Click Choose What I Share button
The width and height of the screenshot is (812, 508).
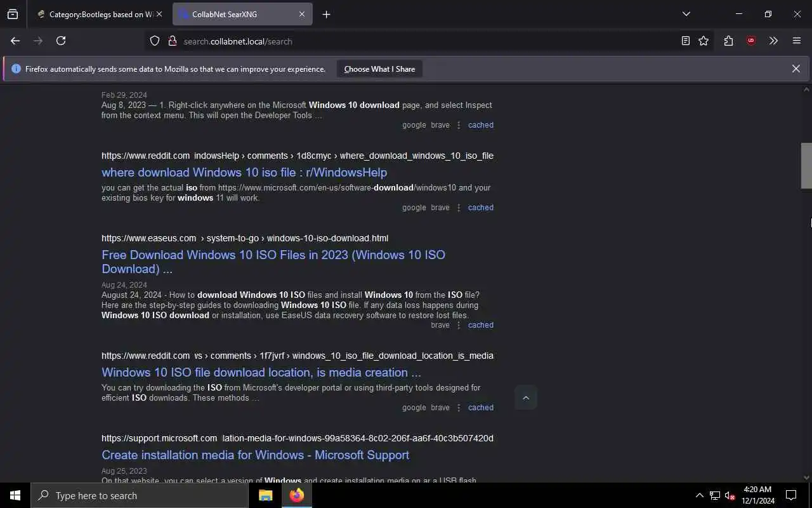[379, 69]
